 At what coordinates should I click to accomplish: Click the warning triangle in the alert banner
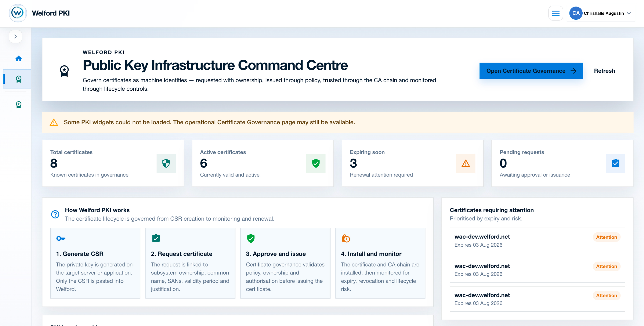[x=54, y=122]
